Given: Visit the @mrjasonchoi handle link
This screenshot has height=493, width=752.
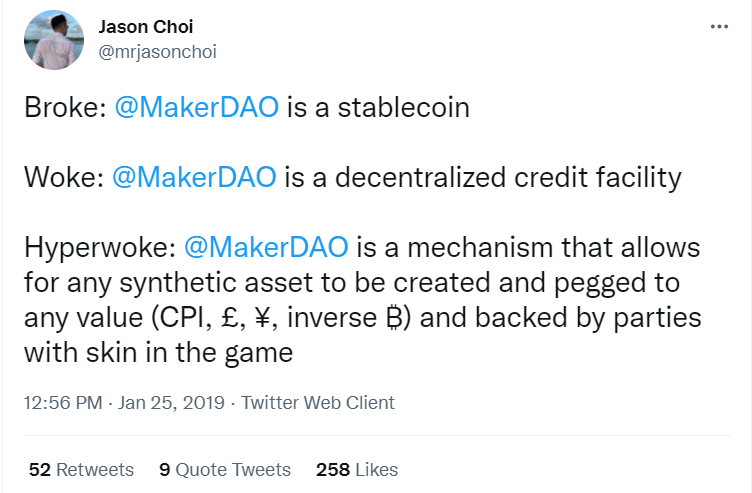Looking at the screenshot, I should 158,51.
